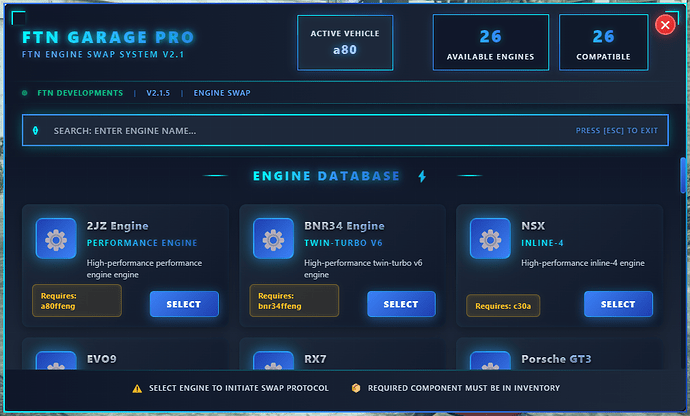Click the NSX engine gear icon
The height and width of the screenshot is (416, 690).
point(490,239)
